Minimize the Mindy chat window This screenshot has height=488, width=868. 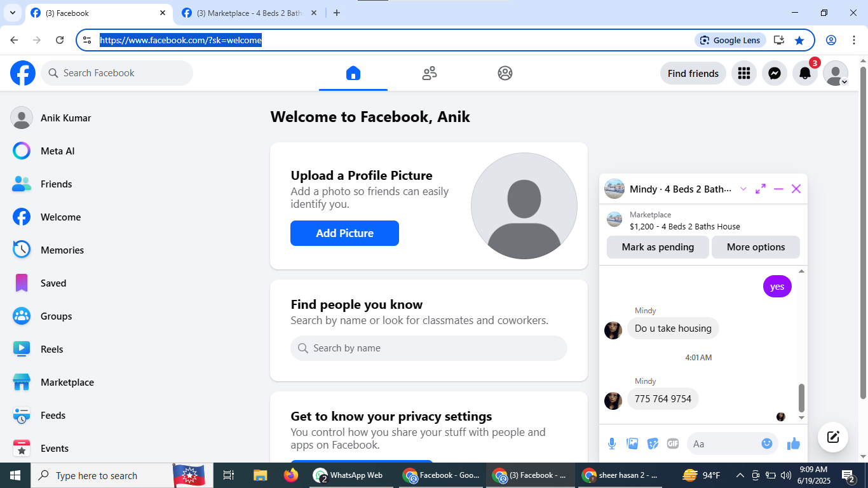coord(778,189)
